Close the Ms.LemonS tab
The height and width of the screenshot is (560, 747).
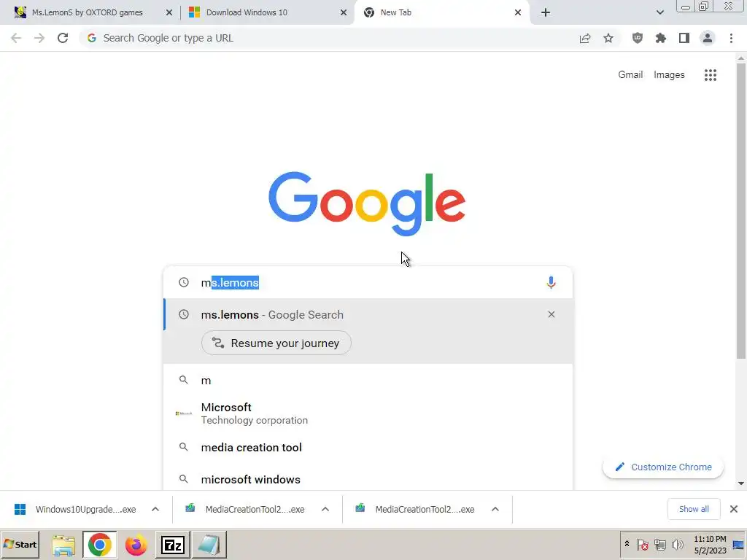pyautogui.click(x=169, y=12)
